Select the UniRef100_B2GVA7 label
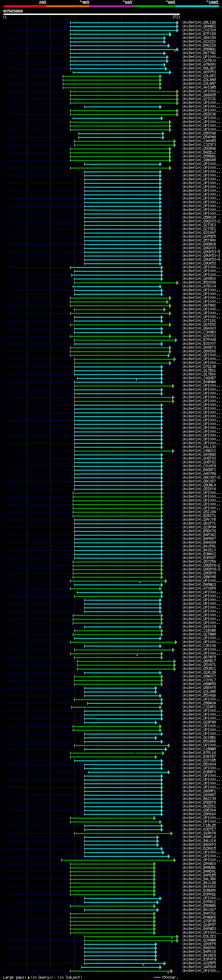 point(199,233)
